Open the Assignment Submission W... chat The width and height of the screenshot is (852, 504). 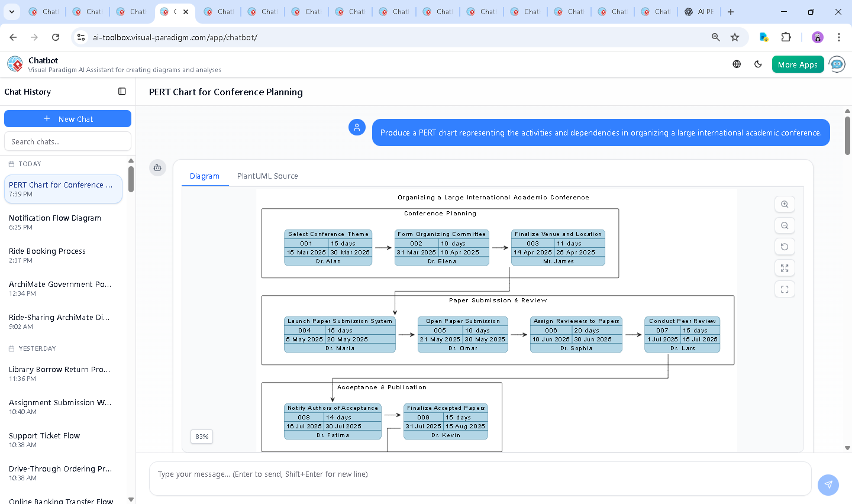[x=63, y=406]
